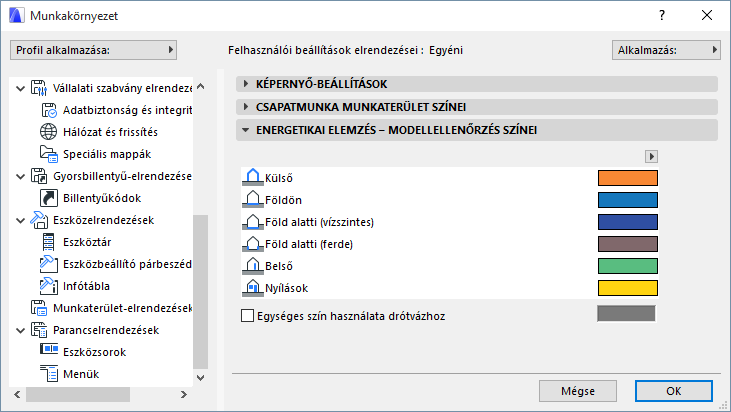Viewport: 731px width, 412px height.
Task: Click the Hálózat és frissítés globe icon
Action: tap(49, 132)
